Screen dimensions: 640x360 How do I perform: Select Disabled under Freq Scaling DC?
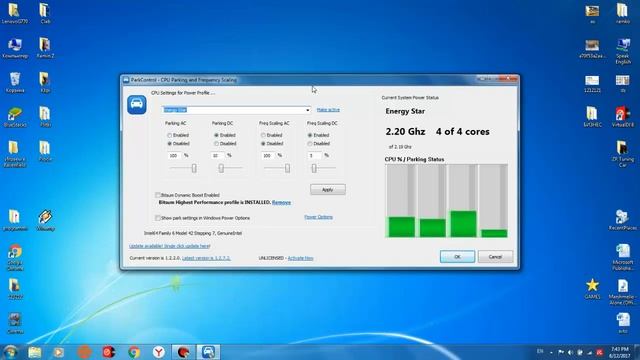310,144
